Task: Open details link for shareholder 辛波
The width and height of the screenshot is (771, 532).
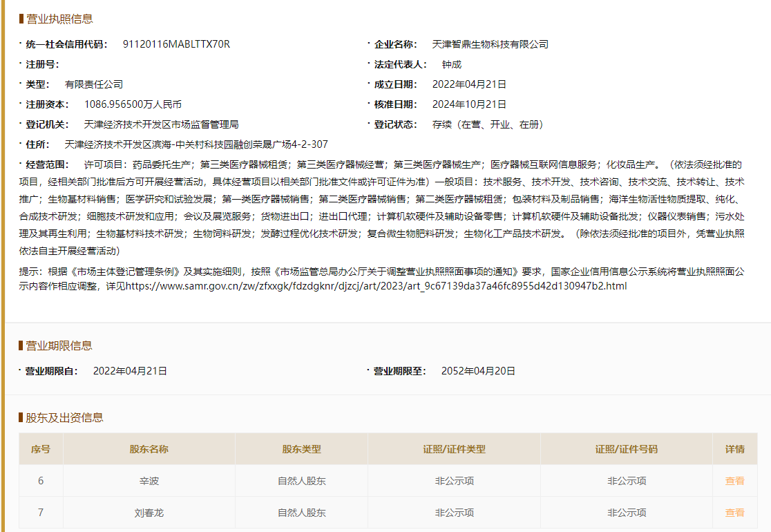Action: click(734, 481)
